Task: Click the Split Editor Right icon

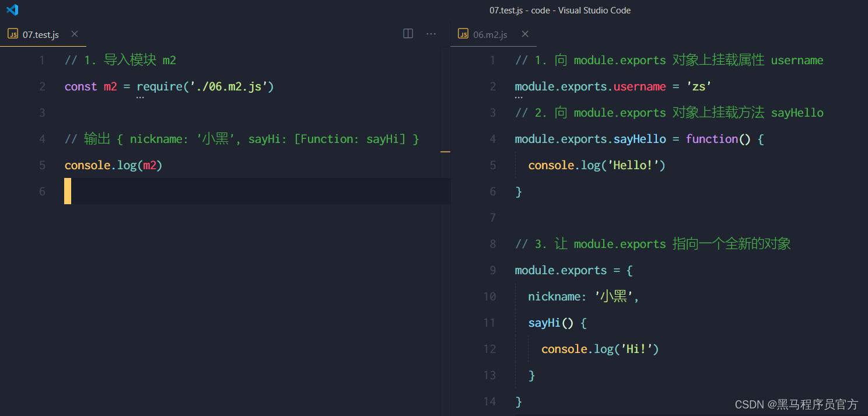Action: pos(408,34)
